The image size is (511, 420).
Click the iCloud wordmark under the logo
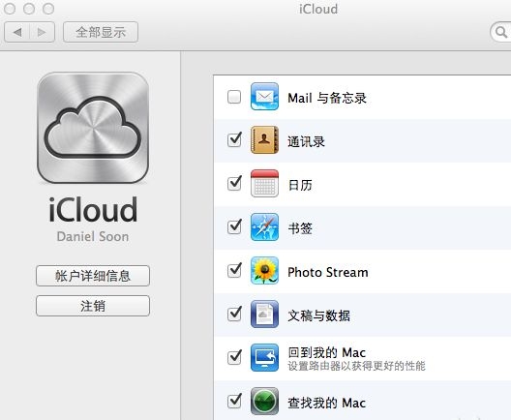coord(93,210)
